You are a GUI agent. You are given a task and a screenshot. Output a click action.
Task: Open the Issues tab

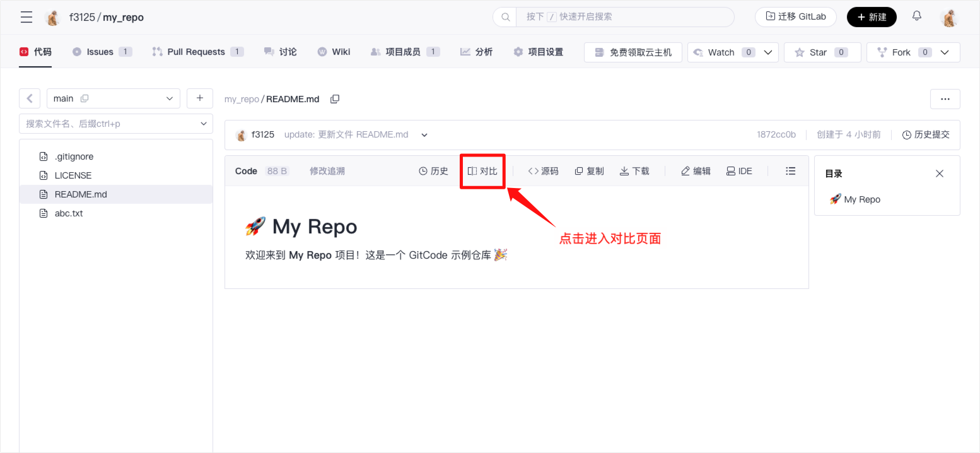(x=101, y=52)
